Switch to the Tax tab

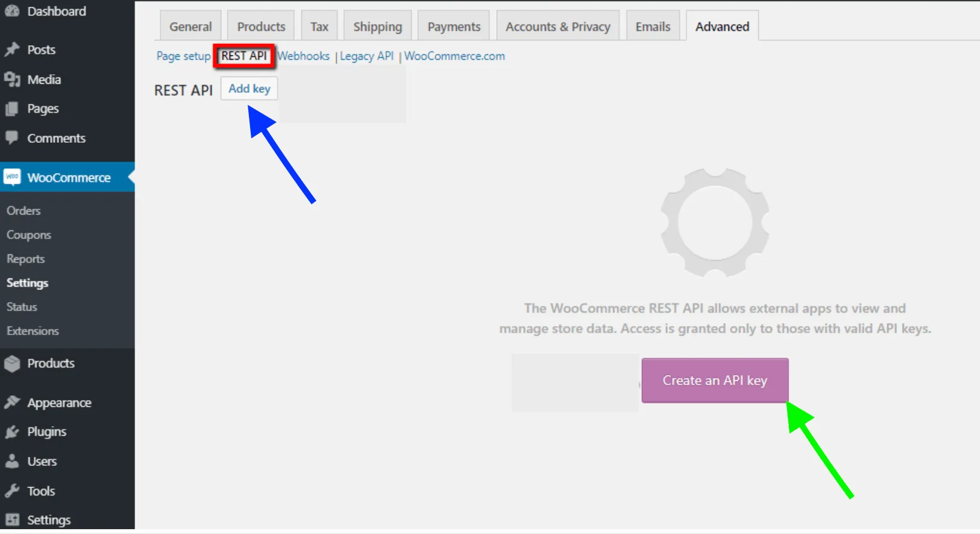pos(319,26)
